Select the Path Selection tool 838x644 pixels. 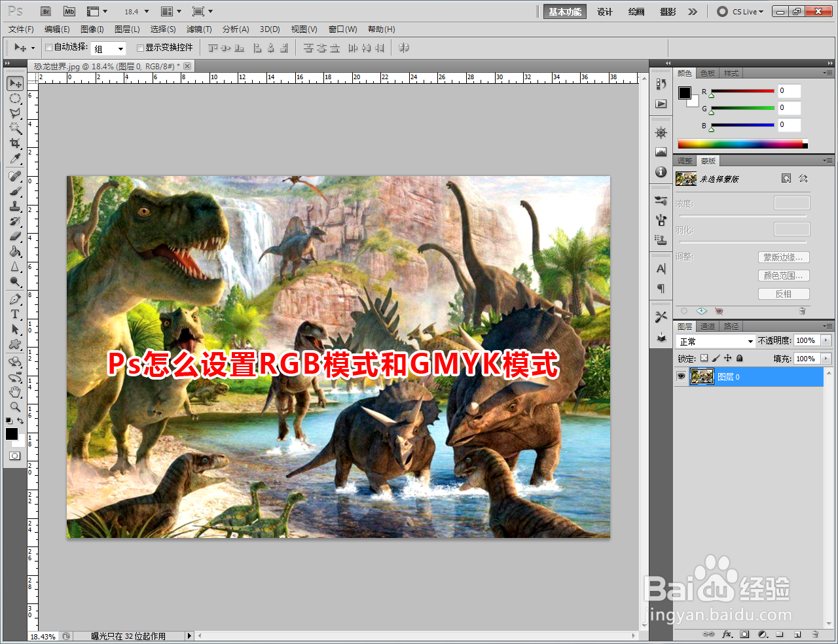(15, 330)
